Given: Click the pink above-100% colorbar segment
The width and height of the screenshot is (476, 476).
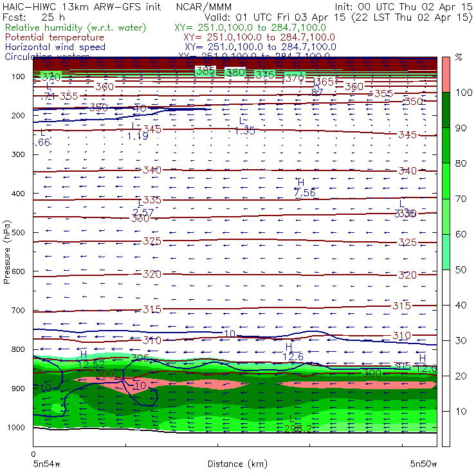Looking at the screenshot, I should coord(446,75).
